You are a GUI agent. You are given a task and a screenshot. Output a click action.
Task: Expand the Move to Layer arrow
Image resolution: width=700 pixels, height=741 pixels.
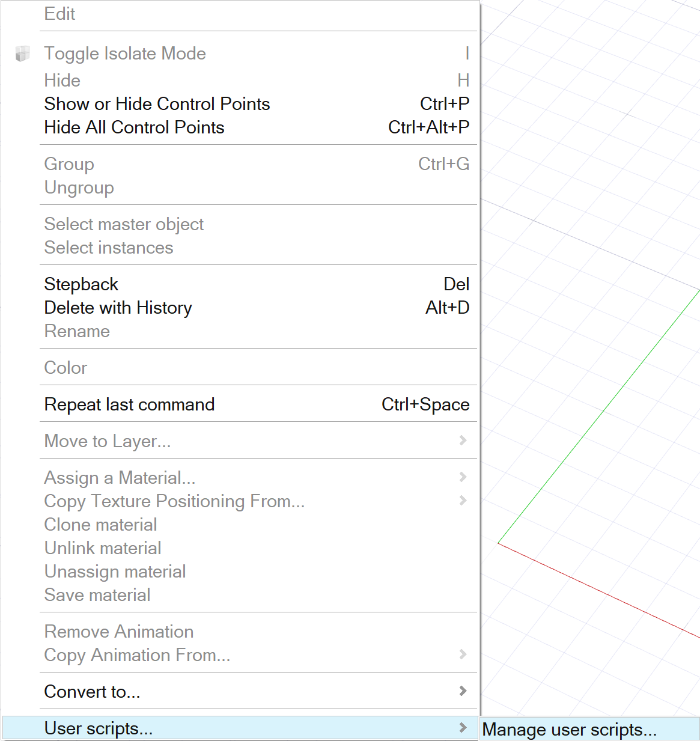pyautogui.click(x=463, y=441)
